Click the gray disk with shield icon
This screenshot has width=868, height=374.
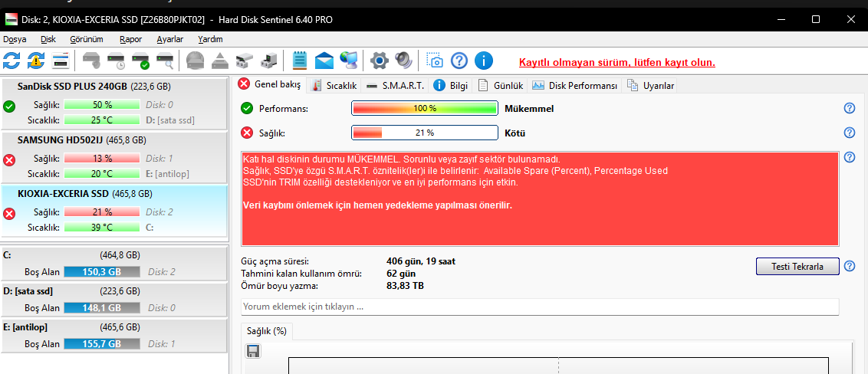pos(91,61)
